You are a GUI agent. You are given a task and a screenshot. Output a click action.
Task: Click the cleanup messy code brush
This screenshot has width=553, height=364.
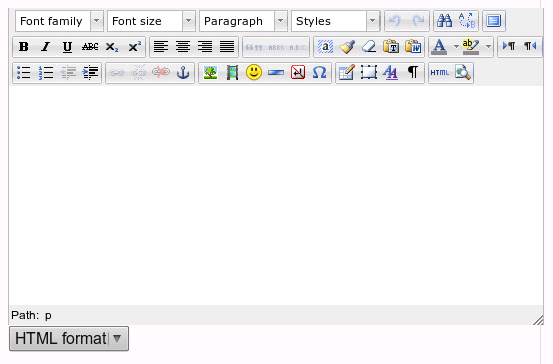coord(347,47)
